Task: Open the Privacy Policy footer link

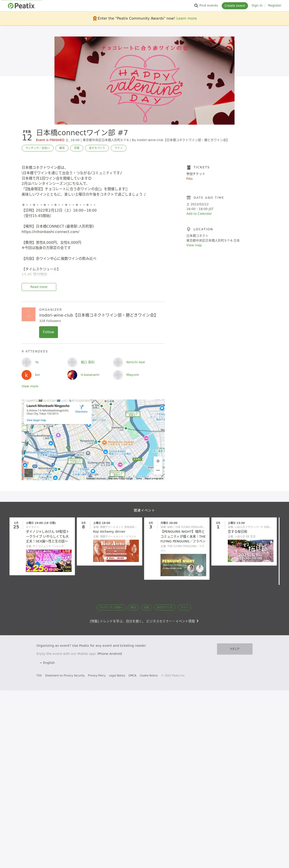Action: pos(97,675)
